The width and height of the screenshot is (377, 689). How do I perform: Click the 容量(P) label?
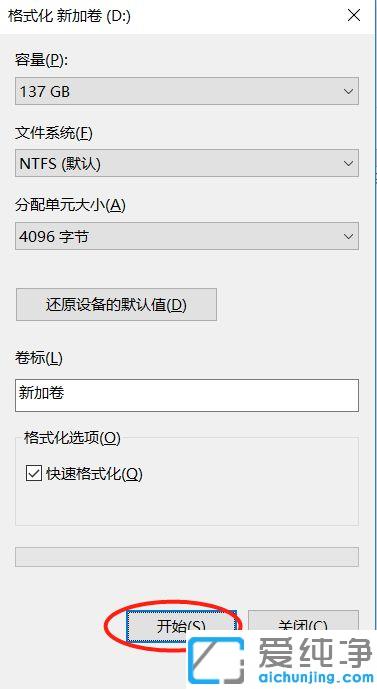point(41,60)
